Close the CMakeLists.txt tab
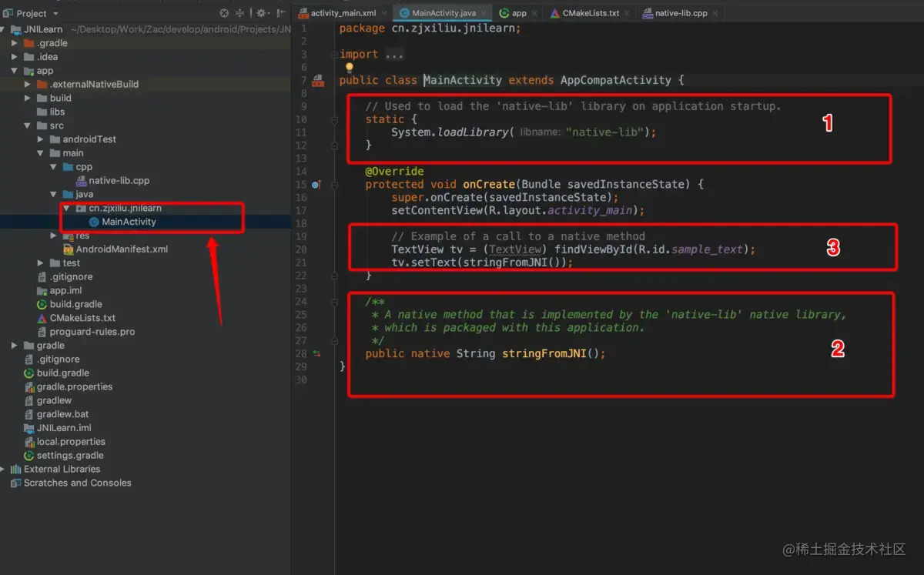924x575 pixels. tap(628, 13)
